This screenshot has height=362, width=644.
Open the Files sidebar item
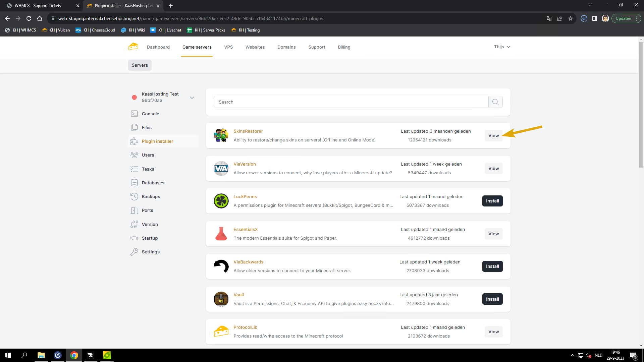click(x=147, y=127)
